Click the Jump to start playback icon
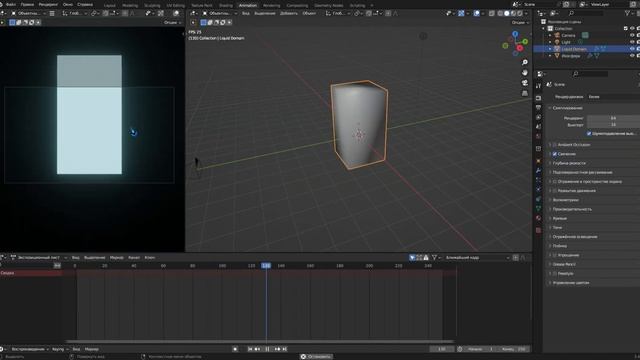 pos(250,349)
